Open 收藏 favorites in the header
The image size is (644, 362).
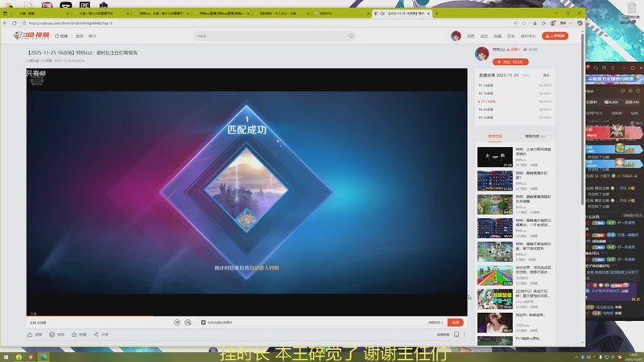pos(497,36)
